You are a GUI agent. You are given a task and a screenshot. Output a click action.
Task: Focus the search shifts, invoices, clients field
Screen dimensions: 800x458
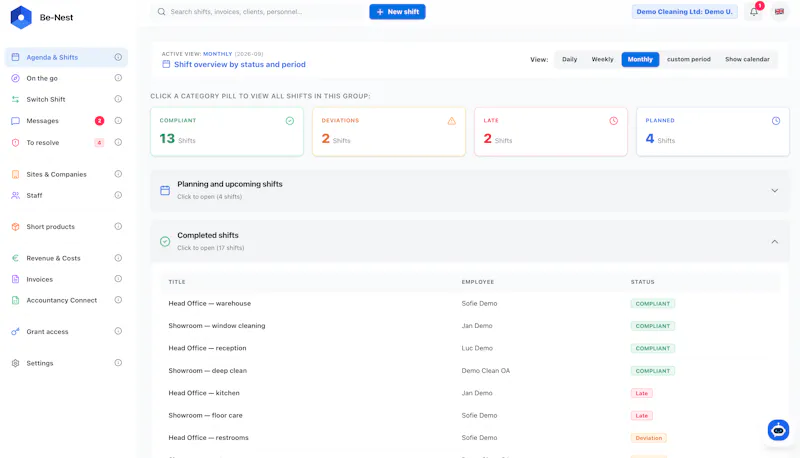coord(258,12)
